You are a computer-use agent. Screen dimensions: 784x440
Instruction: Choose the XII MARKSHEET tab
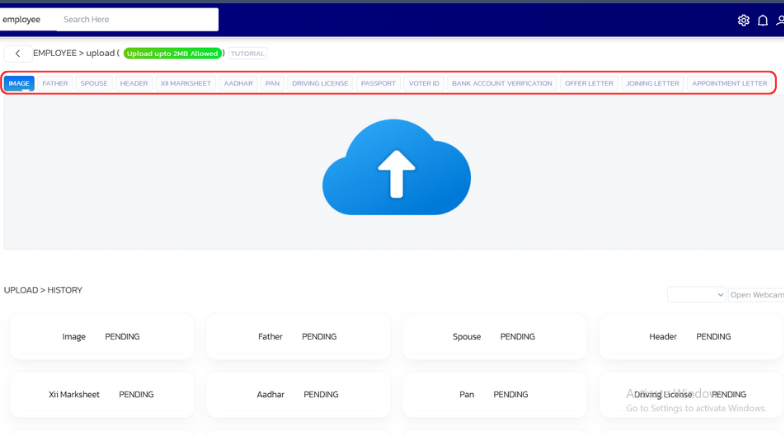pyautogui.click(x=186, y=84)
